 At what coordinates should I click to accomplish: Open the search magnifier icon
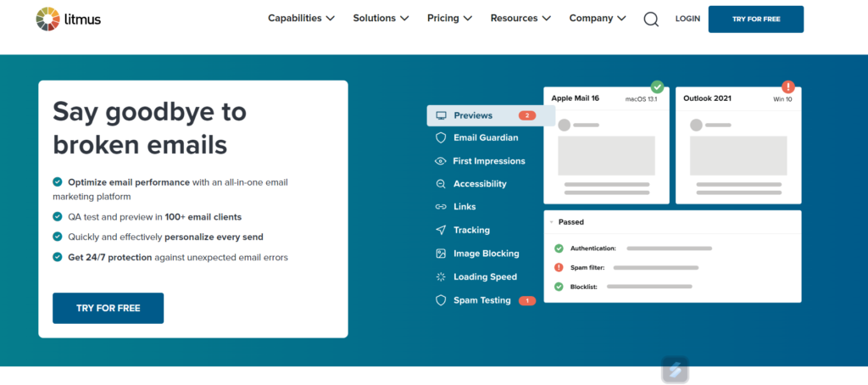click(651, 20)
